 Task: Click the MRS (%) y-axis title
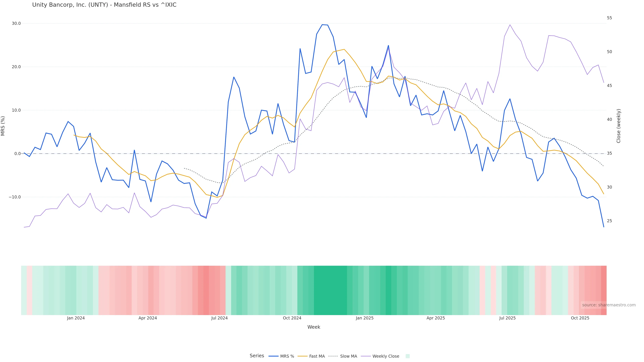click(x=3, y=126)
